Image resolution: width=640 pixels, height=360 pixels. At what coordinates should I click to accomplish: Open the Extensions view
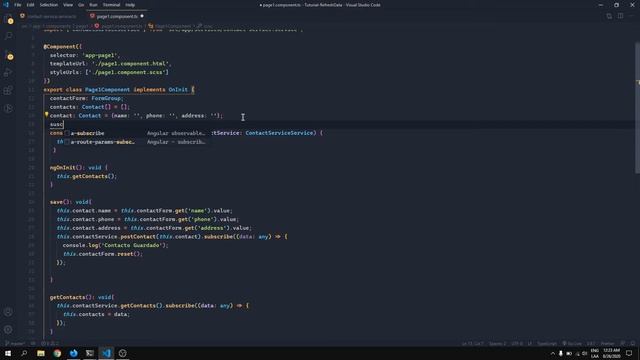pos(9,90)
